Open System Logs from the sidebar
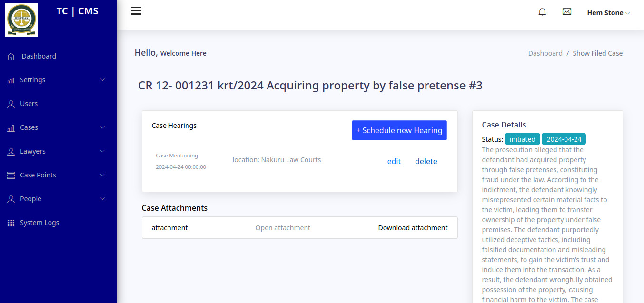644x303 pixels. [x=40, y=223]
